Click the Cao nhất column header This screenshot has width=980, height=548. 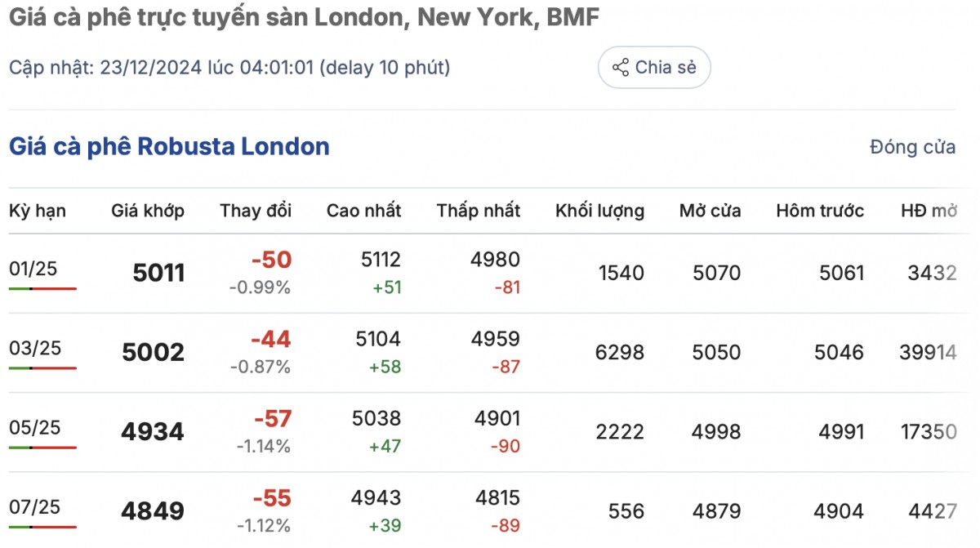click(364, 211)
